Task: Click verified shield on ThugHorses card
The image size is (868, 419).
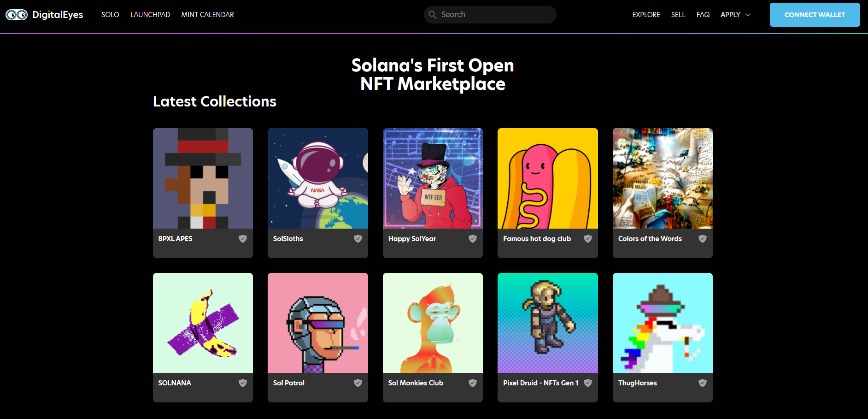Action: click(703, 383)
